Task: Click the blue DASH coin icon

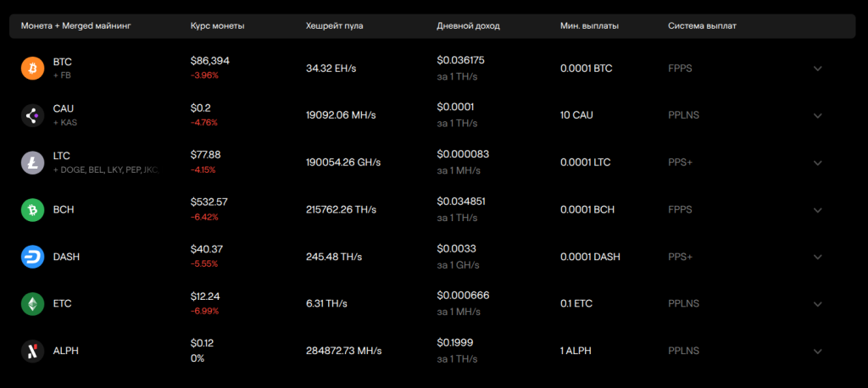Action: pyautogui.click(x=32, y=257)
